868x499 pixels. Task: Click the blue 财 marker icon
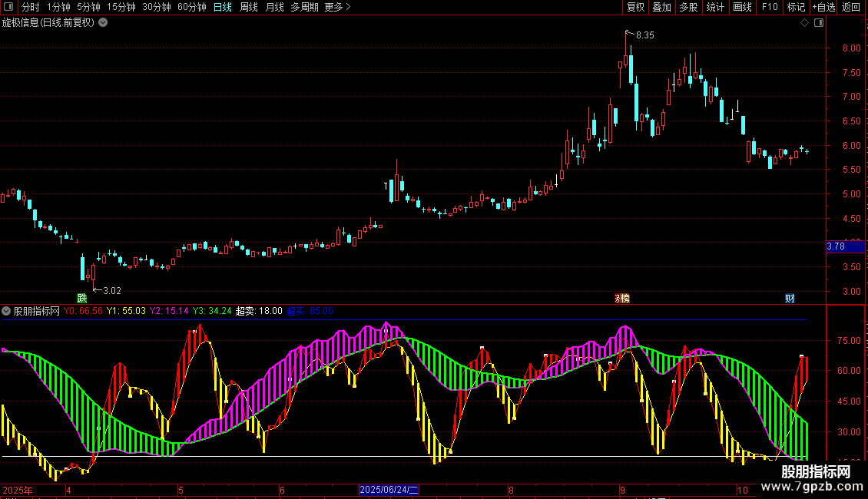790,298
